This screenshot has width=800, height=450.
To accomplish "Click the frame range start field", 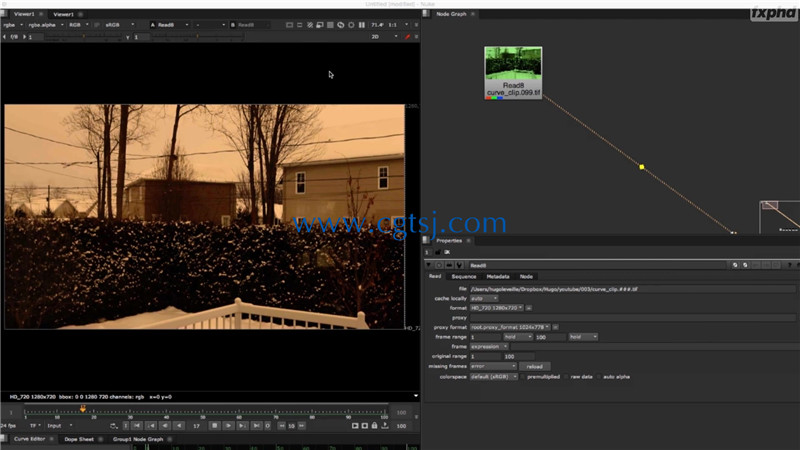I will pos(485,337).
